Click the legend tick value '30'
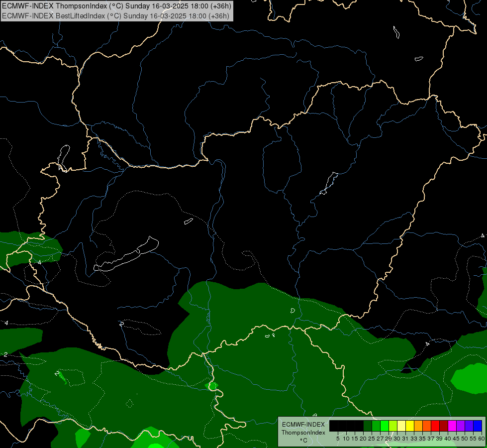This screenshot has height=448, width=487. pyautogui.click(x=397, y=439)
